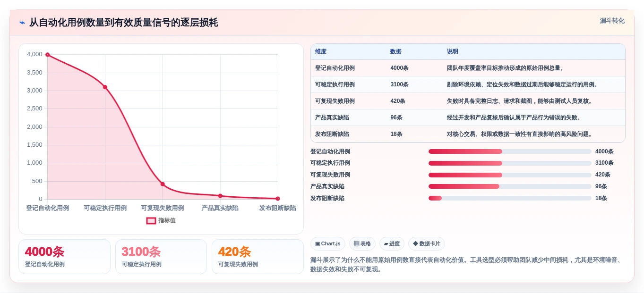Click description starting with 经过开发和产品复核
Screen dimensions: 644x293
coord(514,117)
